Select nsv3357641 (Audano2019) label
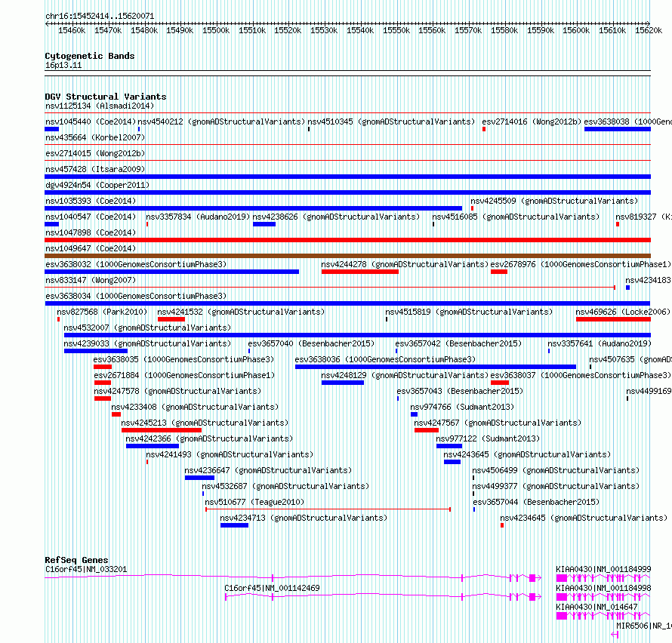 point(600,343)
